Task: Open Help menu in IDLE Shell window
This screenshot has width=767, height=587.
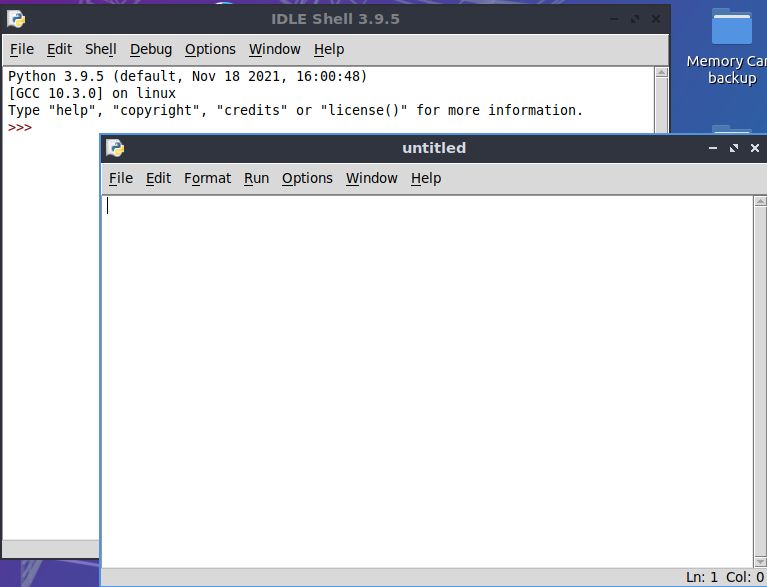Action: point(328,49)
